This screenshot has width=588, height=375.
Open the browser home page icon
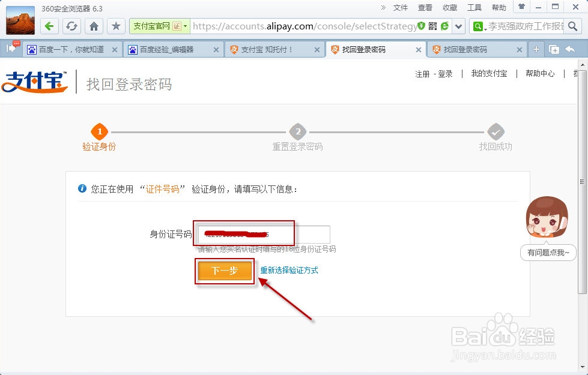[x=94, y=26]
